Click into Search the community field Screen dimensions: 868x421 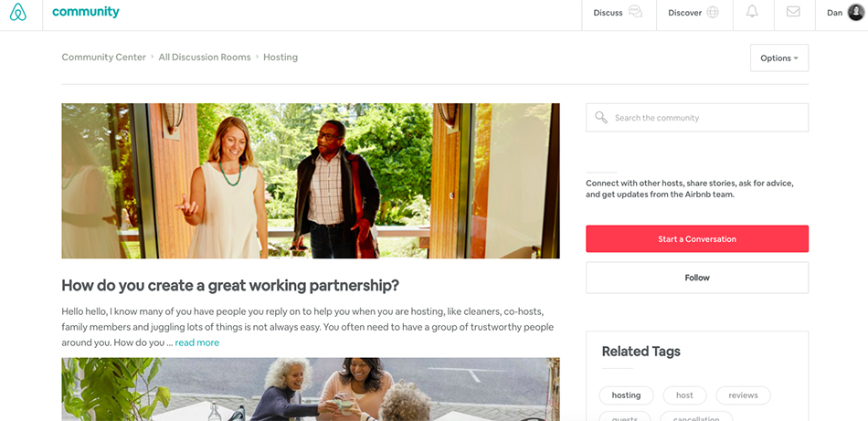coord(697,118)
